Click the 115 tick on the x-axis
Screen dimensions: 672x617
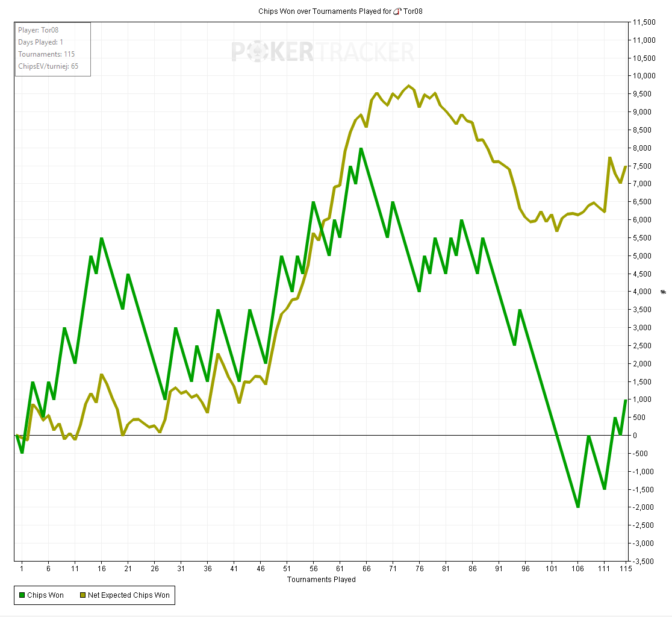click(x=626, y=568)
